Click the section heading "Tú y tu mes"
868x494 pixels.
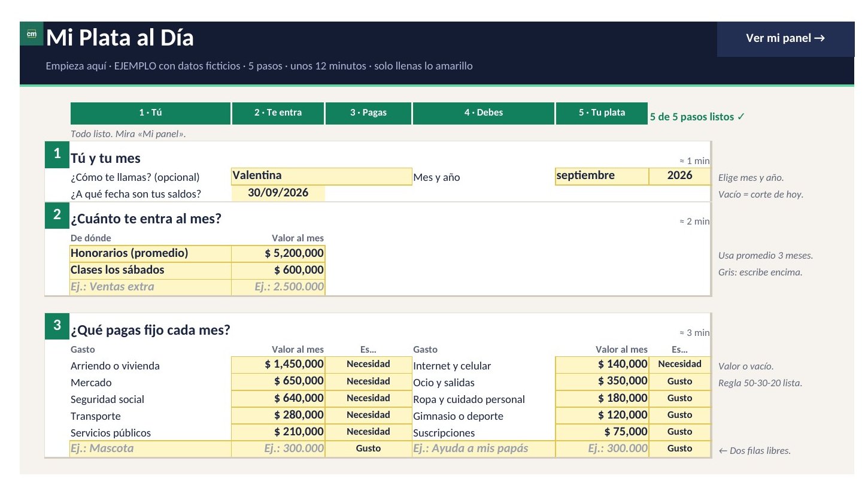[x=105, y=159]
